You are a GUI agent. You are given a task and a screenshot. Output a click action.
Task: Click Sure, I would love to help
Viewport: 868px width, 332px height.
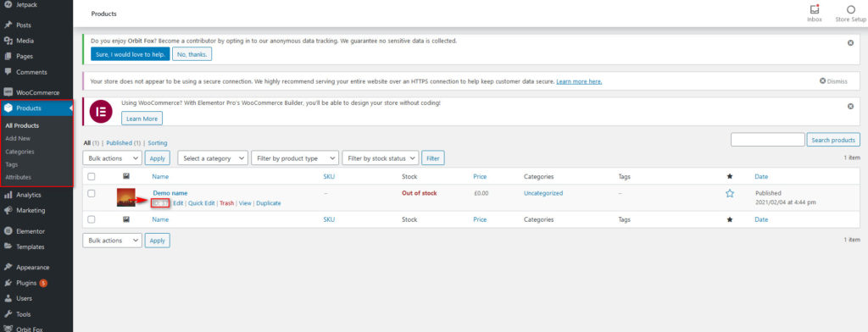[x=130, y=54]
